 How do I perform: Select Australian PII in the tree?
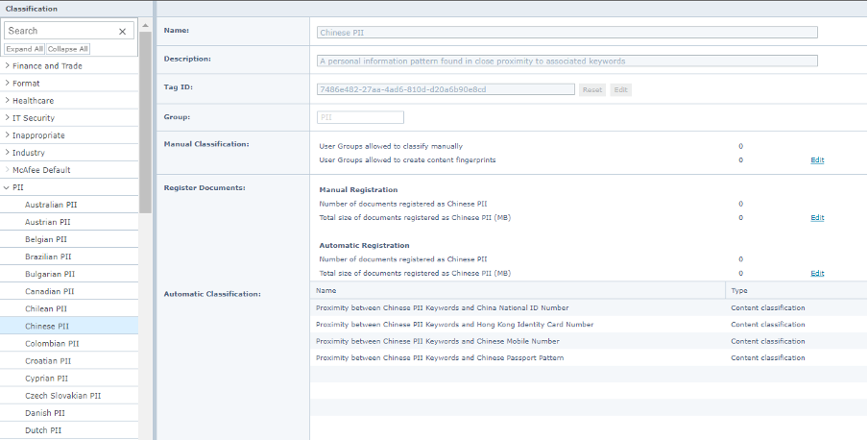(x=49, y=205)
